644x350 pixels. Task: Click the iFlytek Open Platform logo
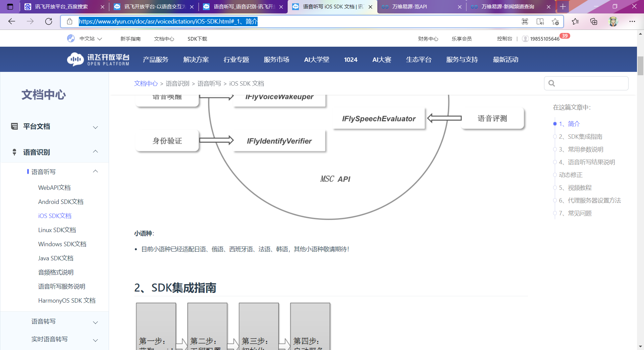(x=98, y=59)
